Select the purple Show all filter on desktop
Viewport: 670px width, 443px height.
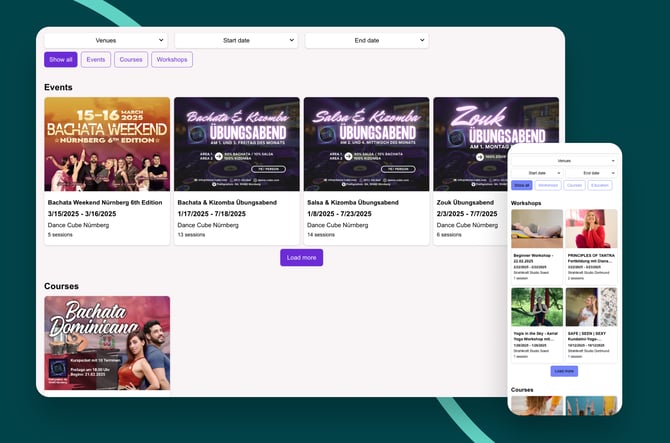pyautogui.click(x=60, y=60)
